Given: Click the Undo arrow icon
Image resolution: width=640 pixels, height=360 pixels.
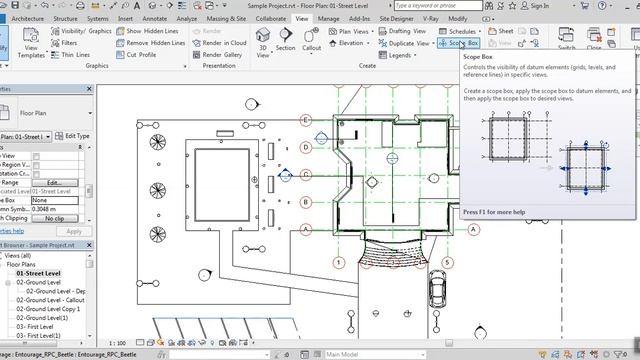Looking at the screenshot, I should coord(44,5).
